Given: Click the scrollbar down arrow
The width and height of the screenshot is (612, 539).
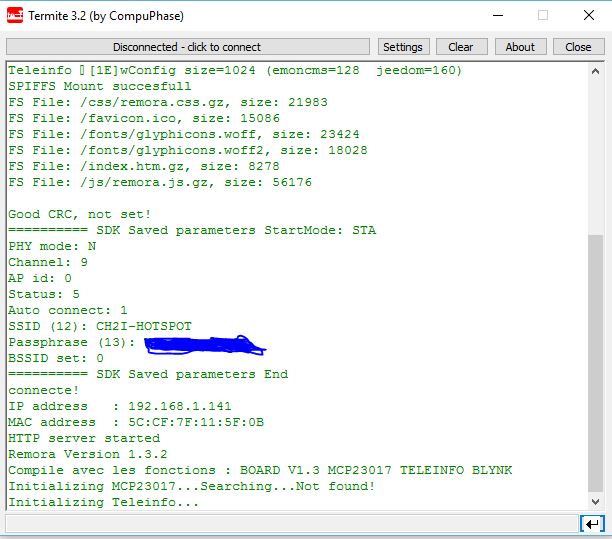Looking at the screenshot, I should [x=595, y=502].
